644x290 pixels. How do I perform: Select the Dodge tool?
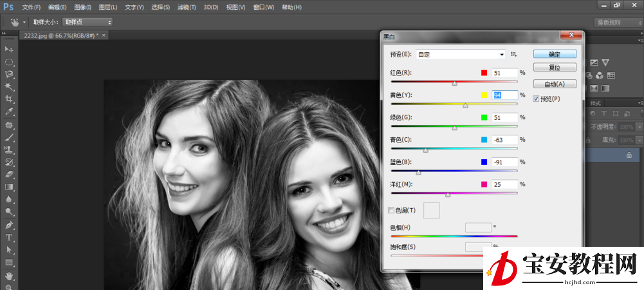(x=9, y=212)
